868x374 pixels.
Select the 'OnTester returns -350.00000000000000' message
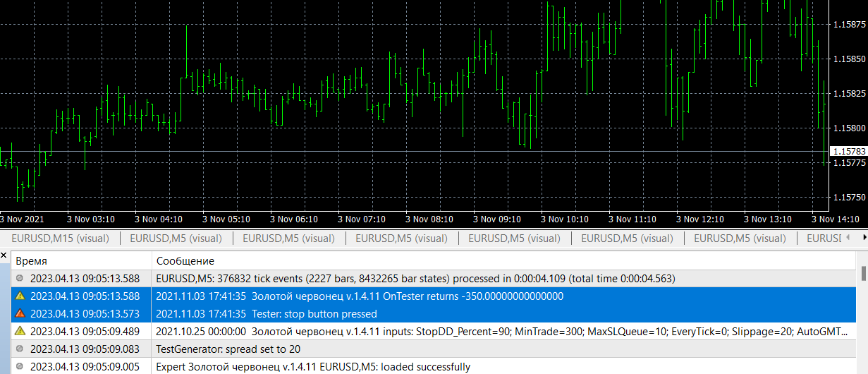click(360, 296)
